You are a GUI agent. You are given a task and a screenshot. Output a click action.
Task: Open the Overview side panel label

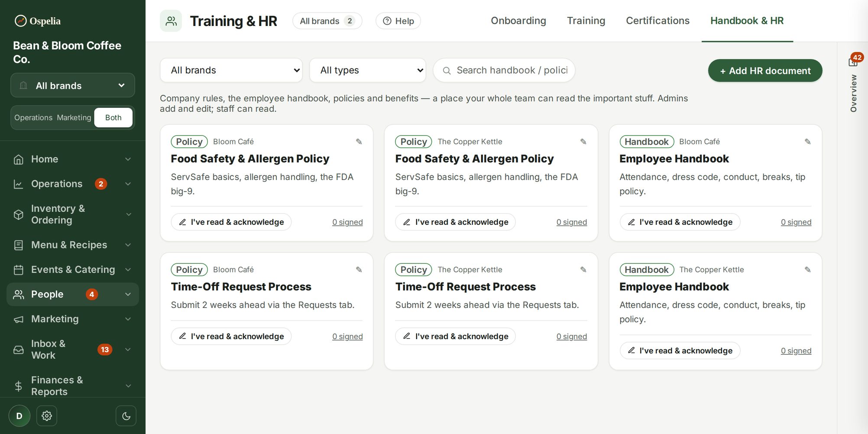(x=853, y=94)
